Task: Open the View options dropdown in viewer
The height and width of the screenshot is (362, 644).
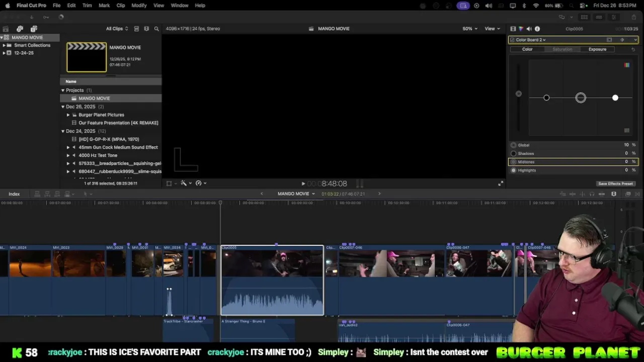Action: pyautogui.click(x=492, y=29)
